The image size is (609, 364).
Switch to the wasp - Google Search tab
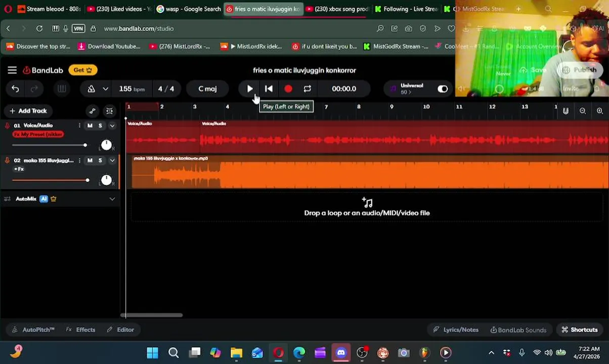(x=189, y=9)
